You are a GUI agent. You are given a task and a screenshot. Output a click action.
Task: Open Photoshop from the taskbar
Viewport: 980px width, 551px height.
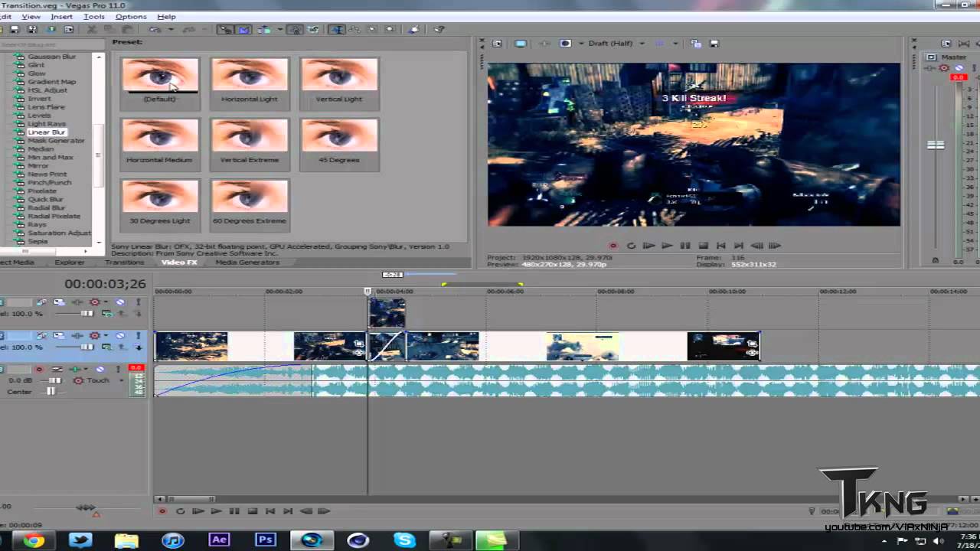coord(265,540)
